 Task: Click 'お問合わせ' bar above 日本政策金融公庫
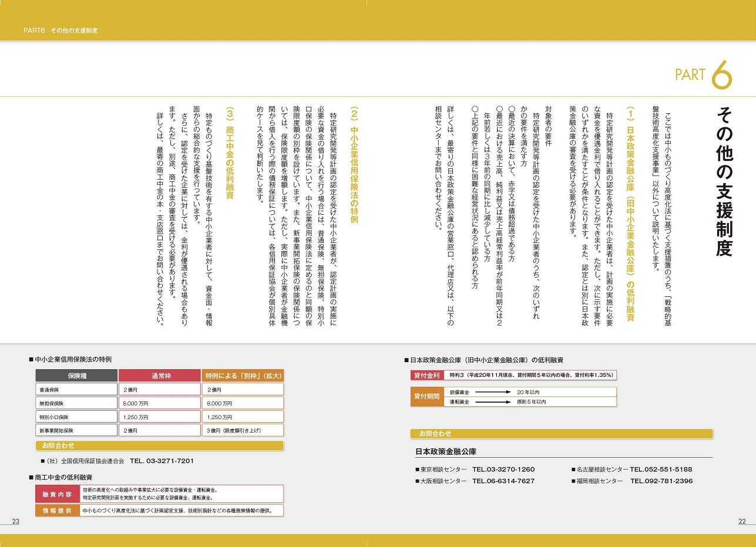click(562, 434)
